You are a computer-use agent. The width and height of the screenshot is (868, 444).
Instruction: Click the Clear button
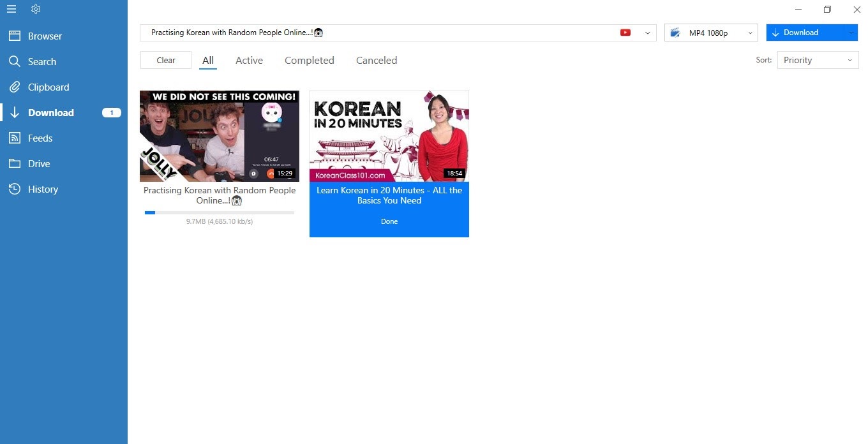pos(166,60)
